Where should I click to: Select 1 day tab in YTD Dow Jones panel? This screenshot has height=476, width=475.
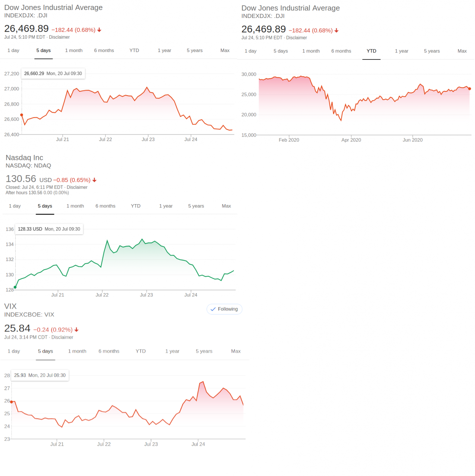click(x=251, y=51)
